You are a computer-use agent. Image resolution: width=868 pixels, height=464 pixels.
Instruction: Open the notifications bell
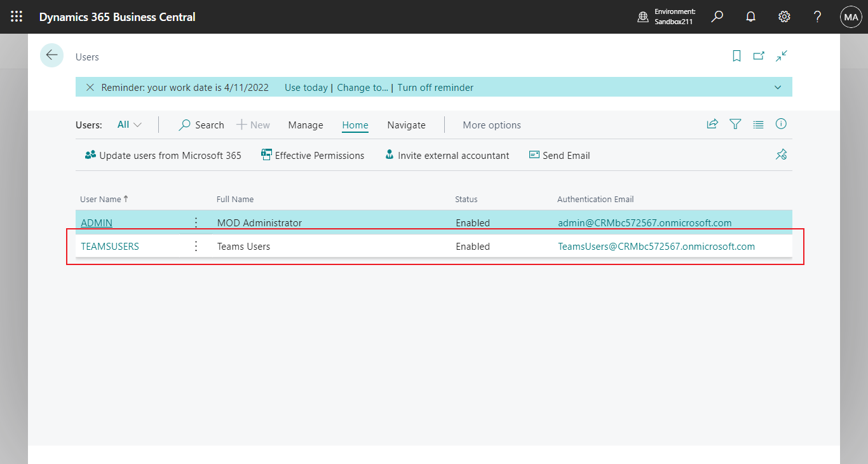tap(750, 17)
